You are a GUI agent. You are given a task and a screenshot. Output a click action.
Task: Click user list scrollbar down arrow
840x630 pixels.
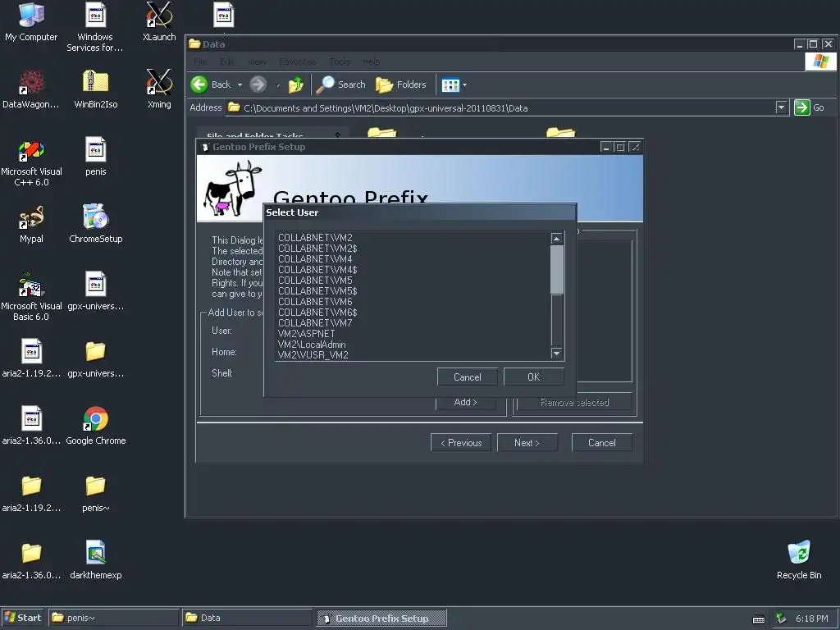click(x=557, y=353)
